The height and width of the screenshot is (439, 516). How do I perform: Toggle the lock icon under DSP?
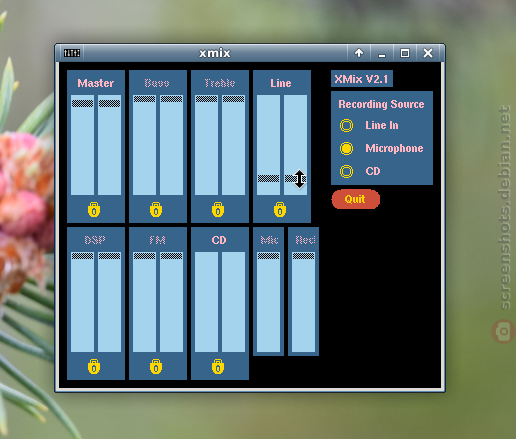pyautogui.click(x=94, y=367)
